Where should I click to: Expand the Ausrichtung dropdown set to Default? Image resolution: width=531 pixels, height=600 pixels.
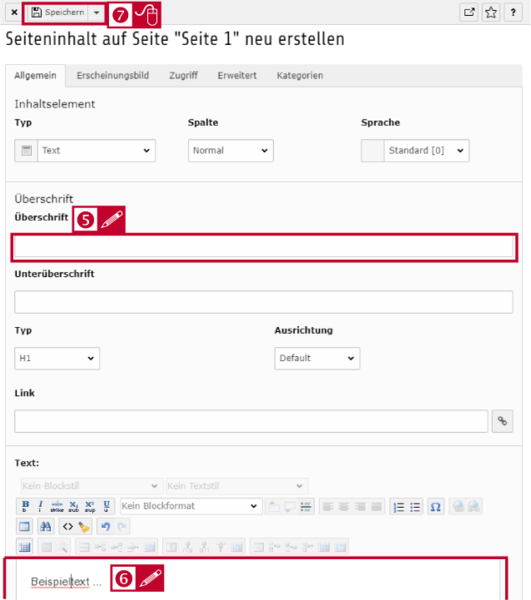317,358
